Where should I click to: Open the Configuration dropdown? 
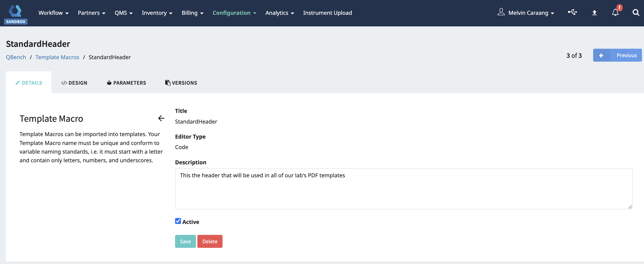[234, 13]
